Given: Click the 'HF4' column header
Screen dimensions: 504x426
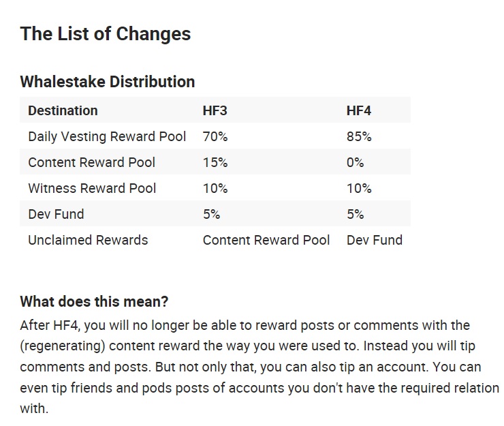Looking at the screenshot, I should tap(359, 110).
